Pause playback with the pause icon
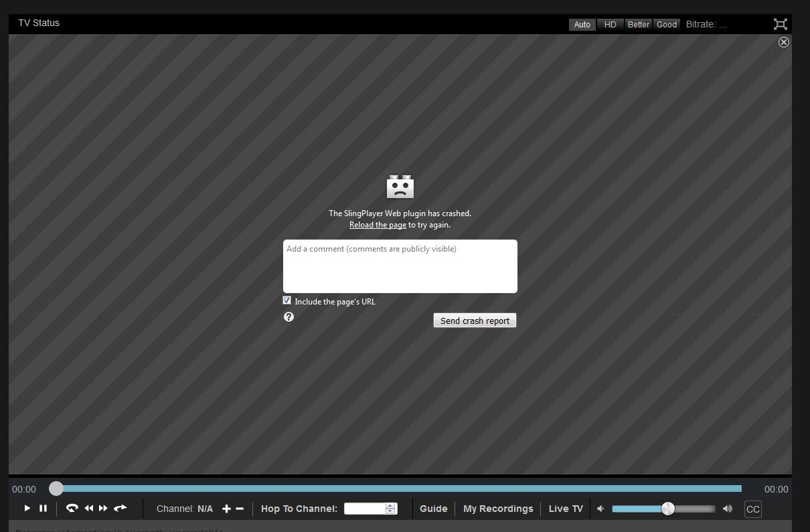Image resolution: width=810 pixels, height=532 pixels. coord(43,509)
